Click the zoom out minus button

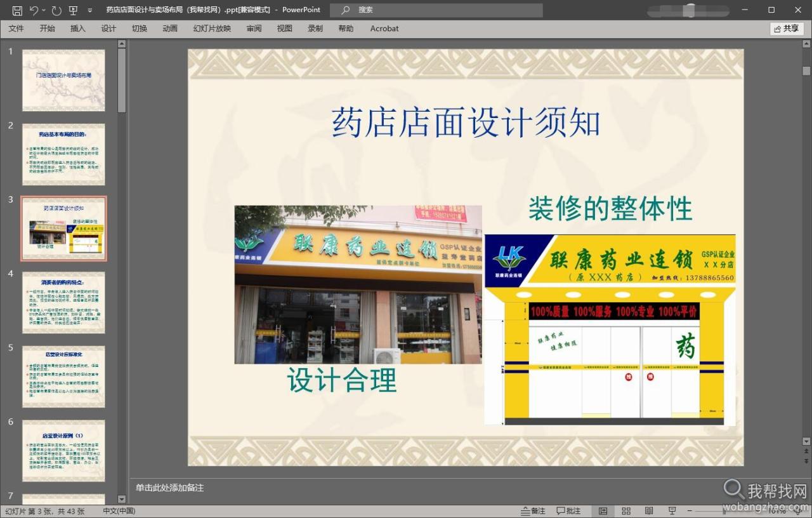[690, 511]
